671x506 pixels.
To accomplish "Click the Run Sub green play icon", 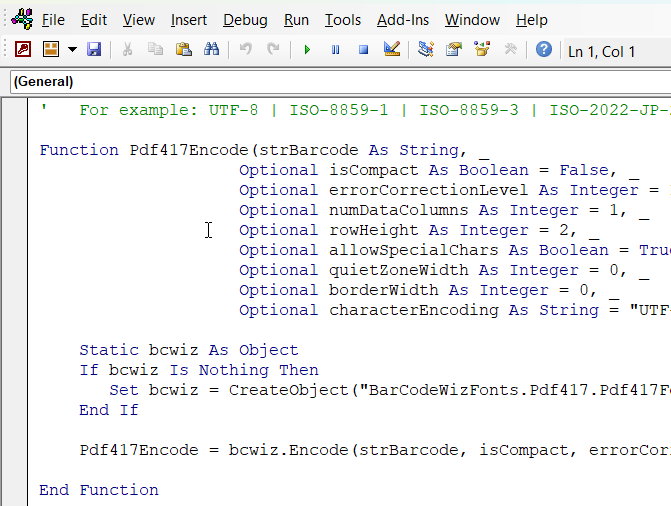I will pos(307,50).
